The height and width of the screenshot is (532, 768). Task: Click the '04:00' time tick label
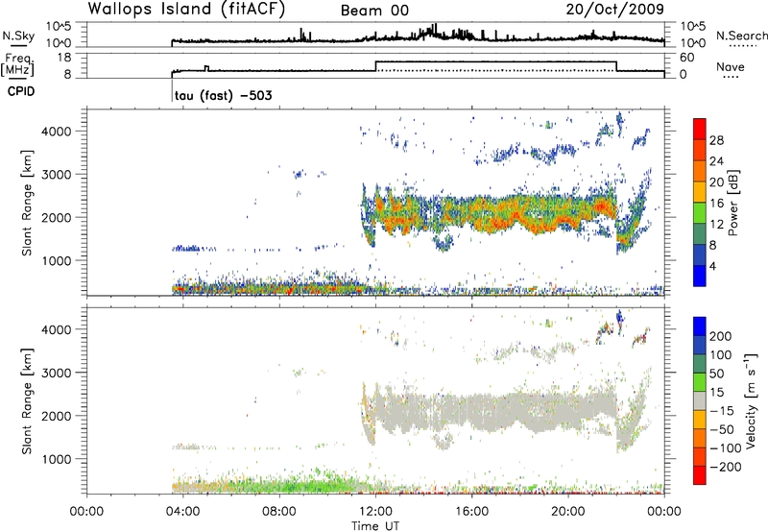(182, 512)
